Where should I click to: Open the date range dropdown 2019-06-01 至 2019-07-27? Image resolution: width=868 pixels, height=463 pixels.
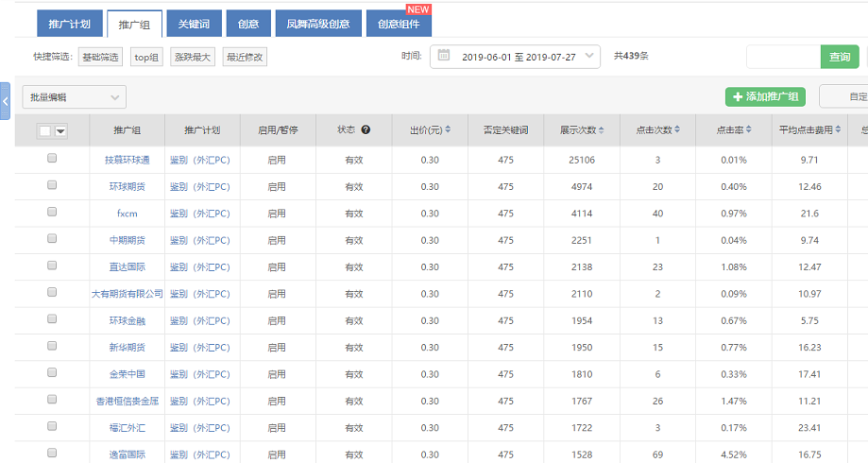[515, 57]
